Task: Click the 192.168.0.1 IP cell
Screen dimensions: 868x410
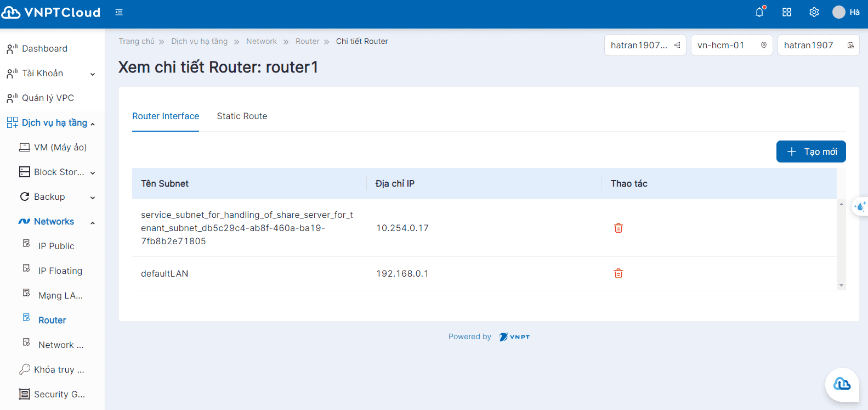Action: click(x=402, y=273)
